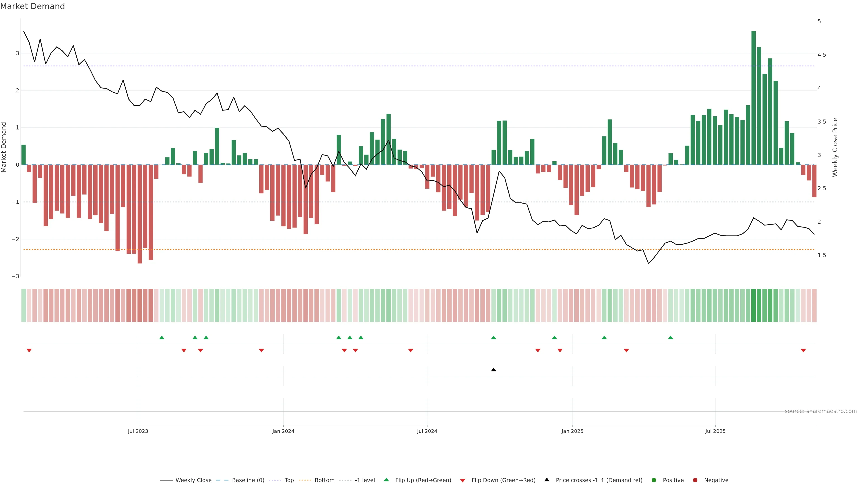Click the Market Demand chart title
This screenshot has width=868, height=488.
(x=32, y=6)
